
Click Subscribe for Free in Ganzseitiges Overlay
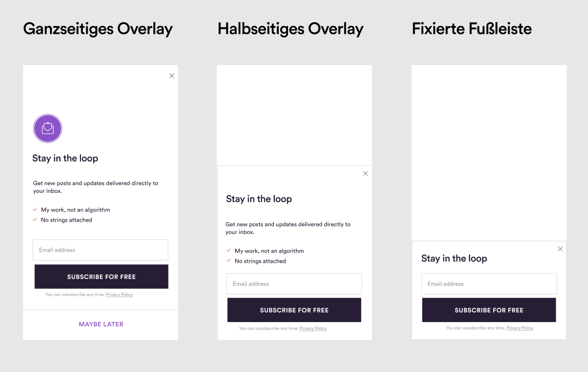point(101,277)
